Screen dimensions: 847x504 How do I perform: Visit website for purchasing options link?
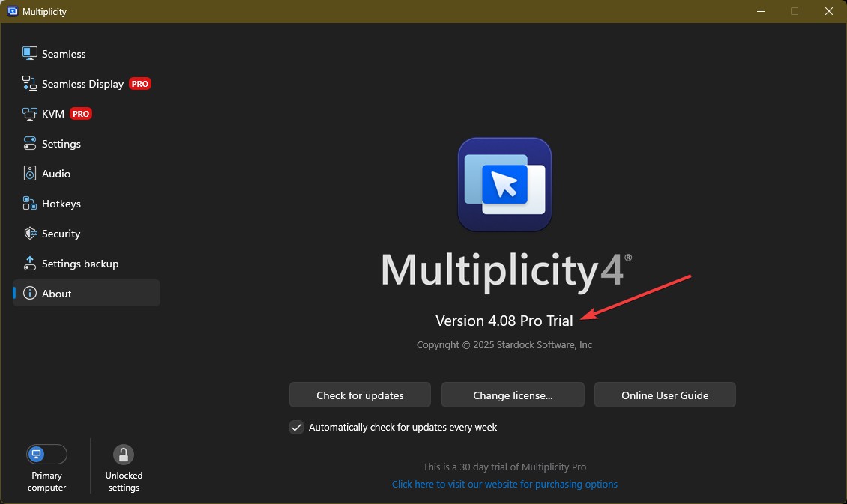click(504, 484)
